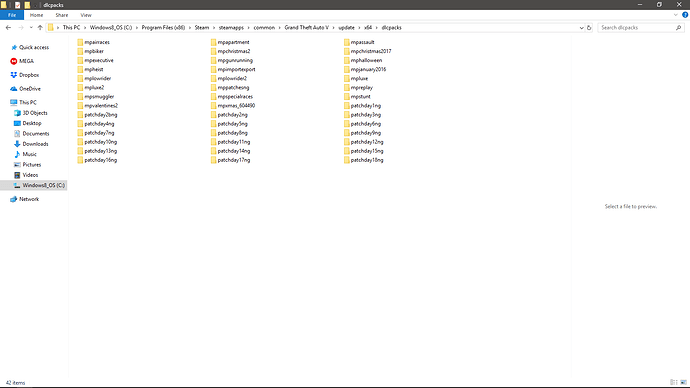The image size is (690, 388).
Task: Click the mplowrider folder
Action: (94, 78)
